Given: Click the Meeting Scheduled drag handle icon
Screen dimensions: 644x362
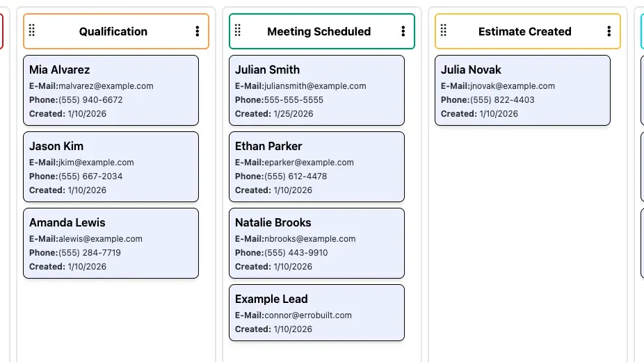Looking at the screenshot, I should coord(238,31).
